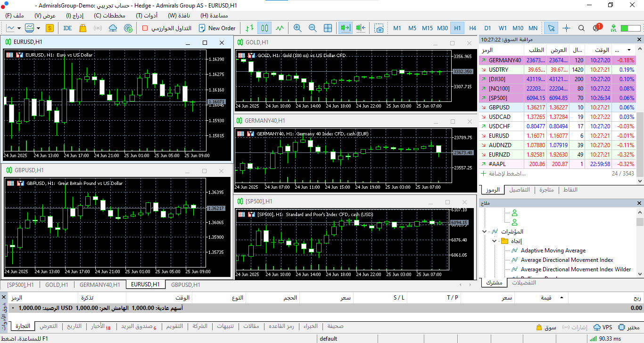Open the VPS cloud hosting toolbar icon
The width and height of the screenshot is (644, 343).
[113, 28]
